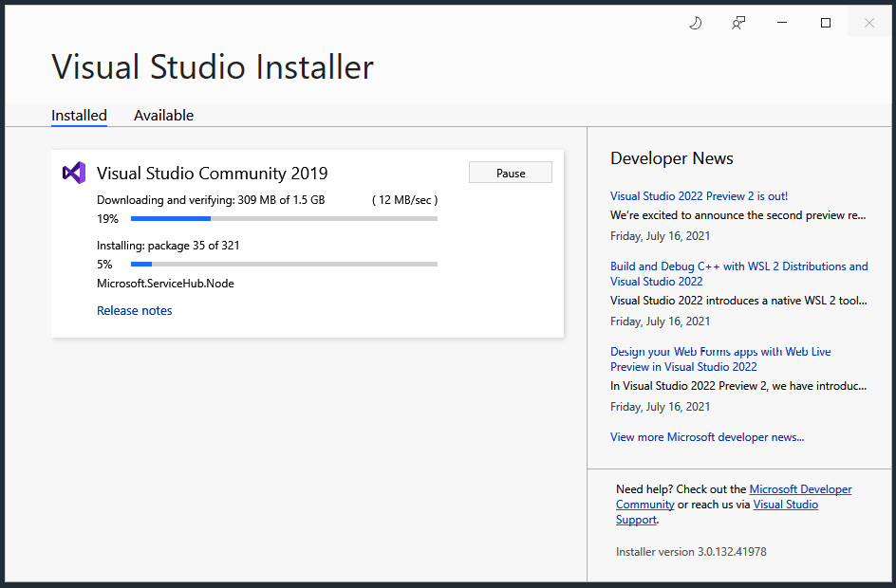Viewport: 896px width, 588px height.
Task: Open the Microsoft Developer Community link
Action: tap(800, 489)
